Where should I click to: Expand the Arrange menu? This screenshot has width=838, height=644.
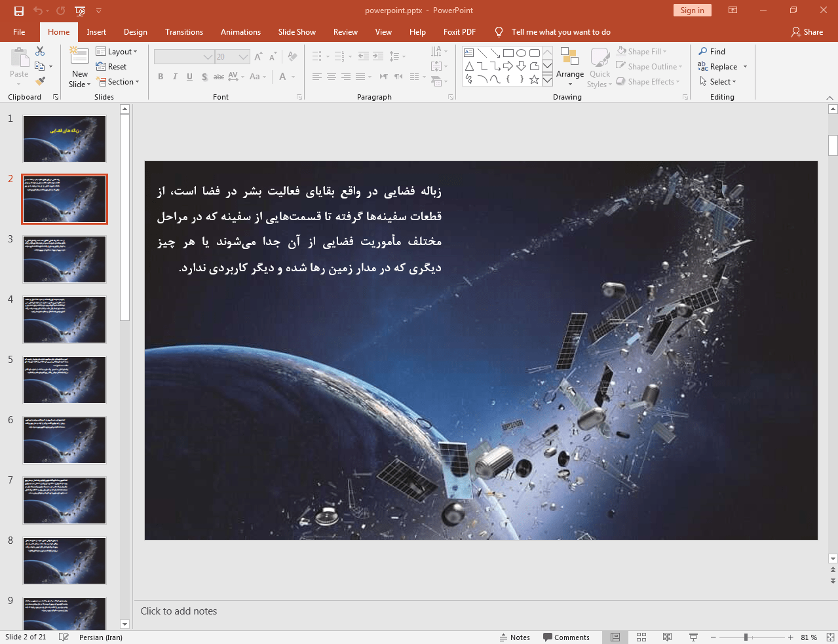[570, 67]
